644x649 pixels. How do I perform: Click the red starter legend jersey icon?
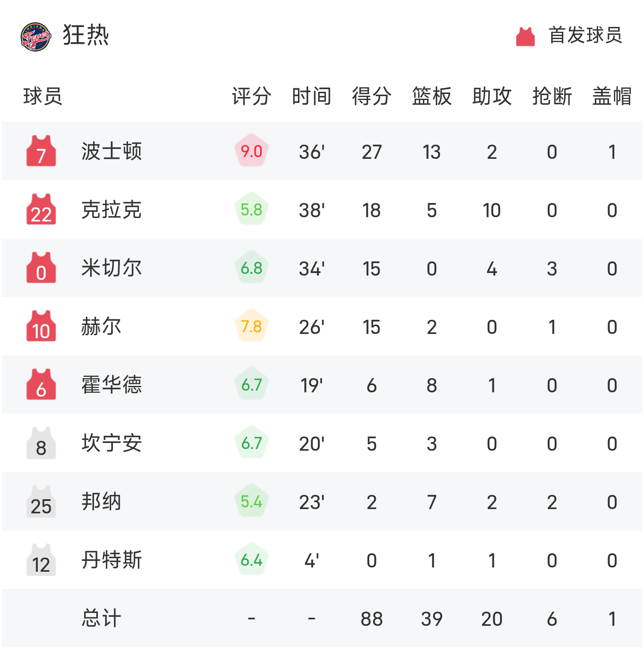tap(525, 36)
